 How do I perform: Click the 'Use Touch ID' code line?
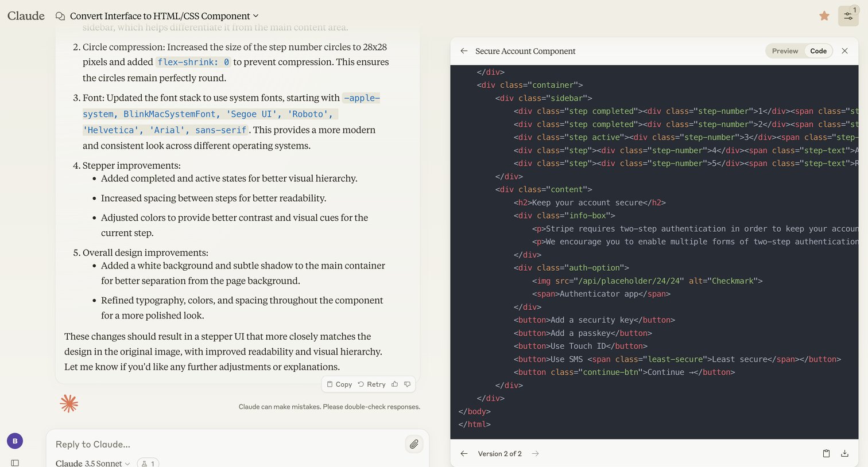pyautogui.click(x=580, y=346)
